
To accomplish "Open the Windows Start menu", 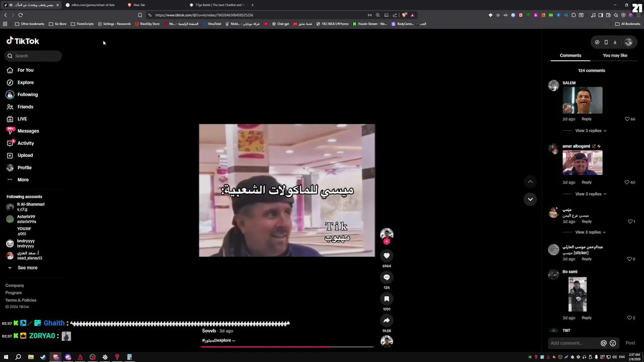I will click(6, 357).
